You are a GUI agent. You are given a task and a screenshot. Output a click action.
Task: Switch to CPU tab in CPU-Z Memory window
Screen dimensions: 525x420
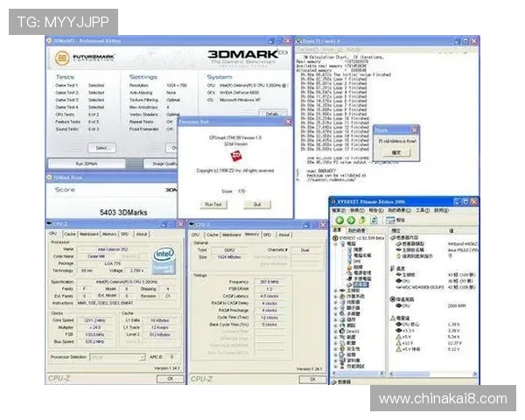(x=195, y=234)
